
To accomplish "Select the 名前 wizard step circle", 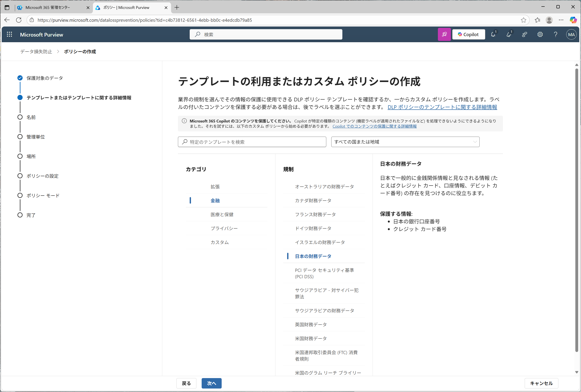I will click(x=20, y=117).
